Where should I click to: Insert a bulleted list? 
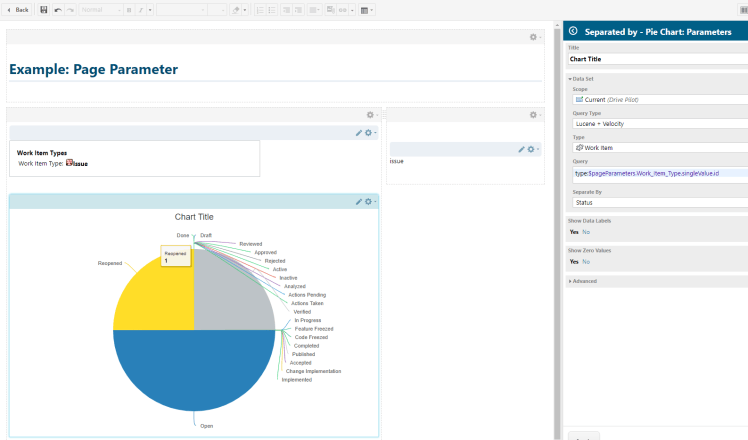272,10
